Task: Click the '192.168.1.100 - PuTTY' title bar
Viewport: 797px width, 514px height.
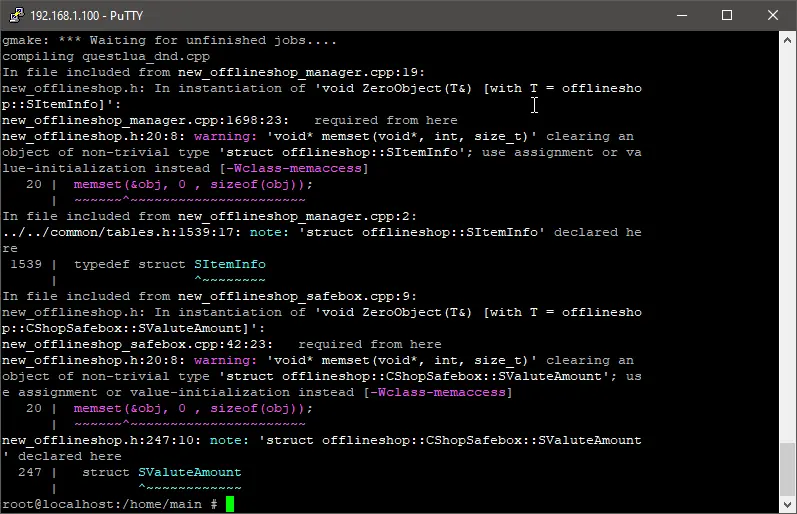Action: point(300,15)
